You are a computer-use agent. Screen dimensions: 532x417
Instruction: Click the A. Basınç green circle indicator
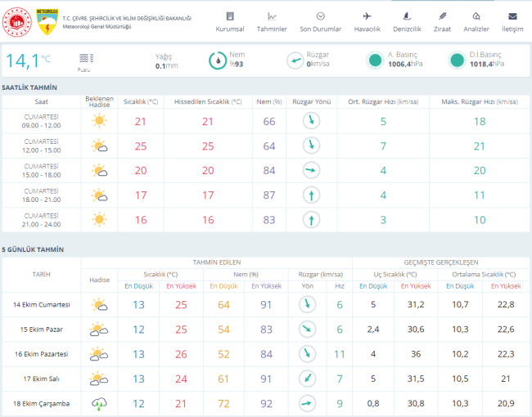[375, 61]
